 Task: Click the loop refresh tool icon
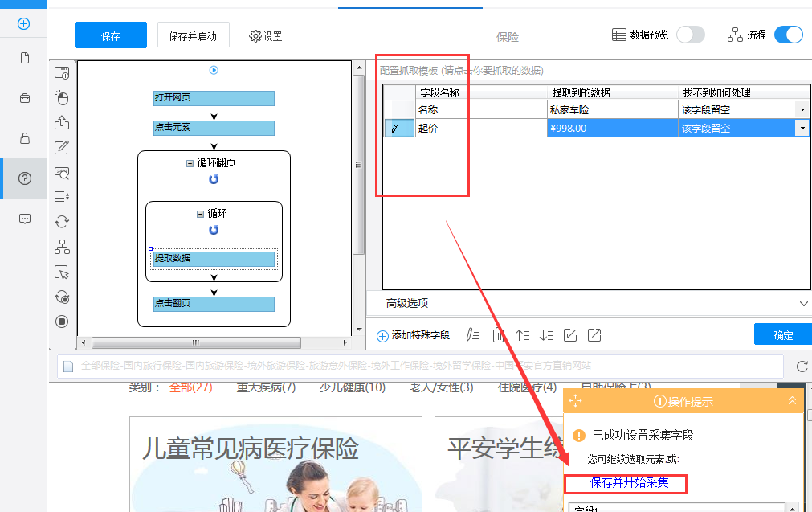62,222
